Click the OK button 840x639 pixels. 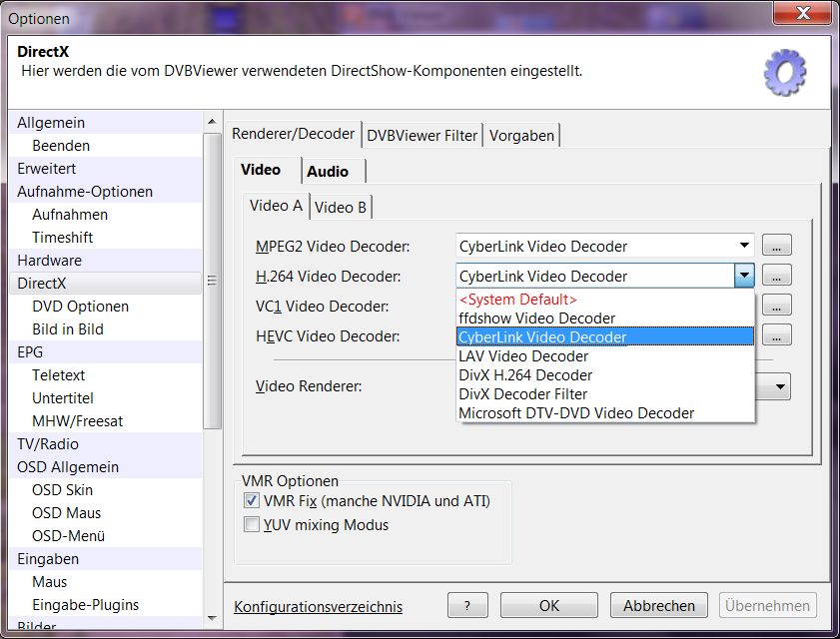pyautogui.click(x=549, y=605)
